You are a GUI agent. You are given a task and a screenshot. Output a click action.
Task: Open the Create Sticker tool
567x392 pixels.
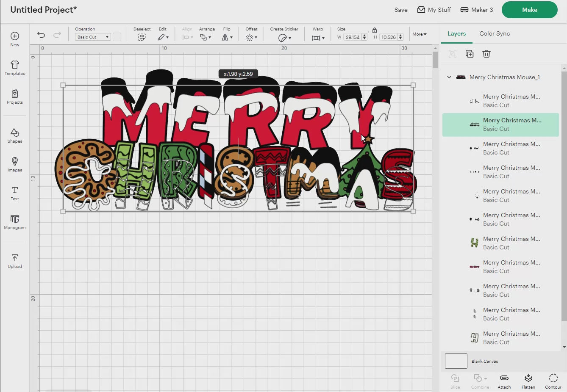284,38
